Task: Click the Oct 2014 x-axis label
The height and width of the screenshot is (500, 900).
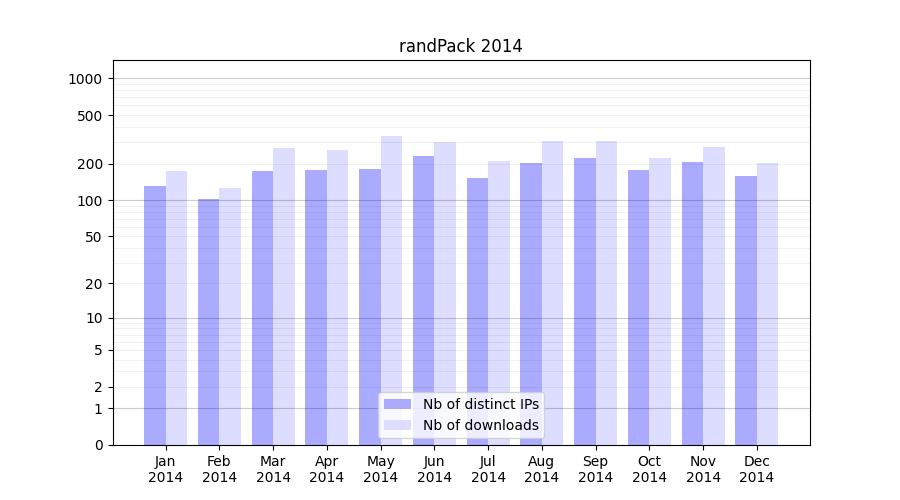Action: pos(649,469)
